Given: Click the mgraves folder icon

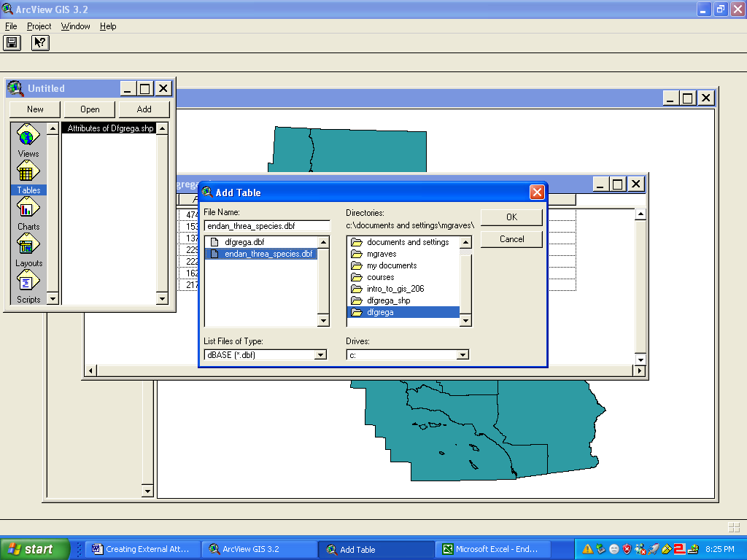Looking at the screenshot, I should tap(356, 254).
